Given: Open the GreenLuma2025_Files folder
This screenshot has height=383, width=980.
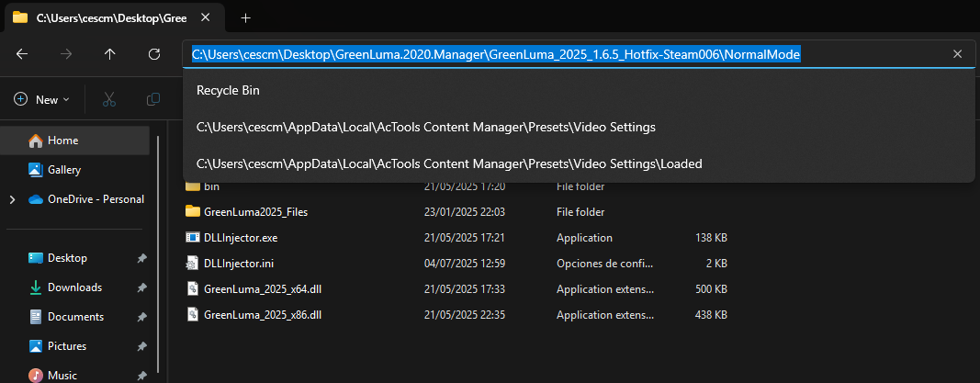Looking at the screenshot, I should pyautogui.click(x=255, y=212).
